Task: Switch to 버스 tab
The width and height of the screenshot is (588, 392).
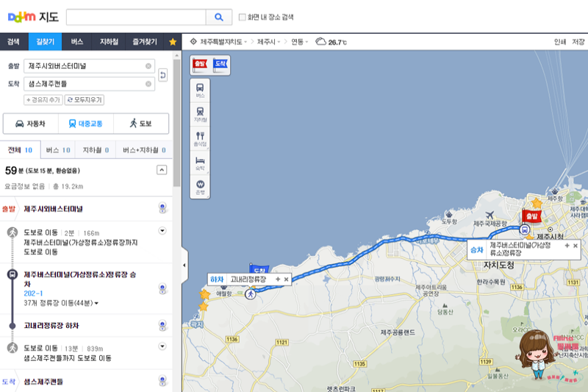Action: pyautogui.click(x=77, y=42)
